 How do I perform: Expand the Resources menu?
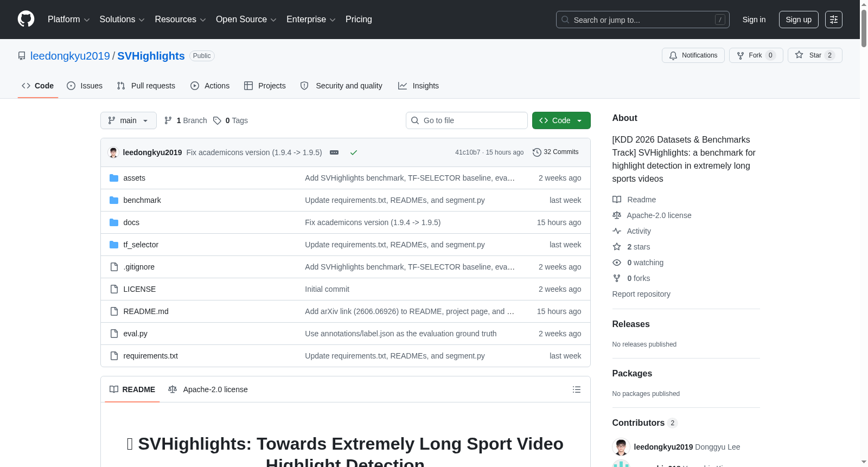180,20
